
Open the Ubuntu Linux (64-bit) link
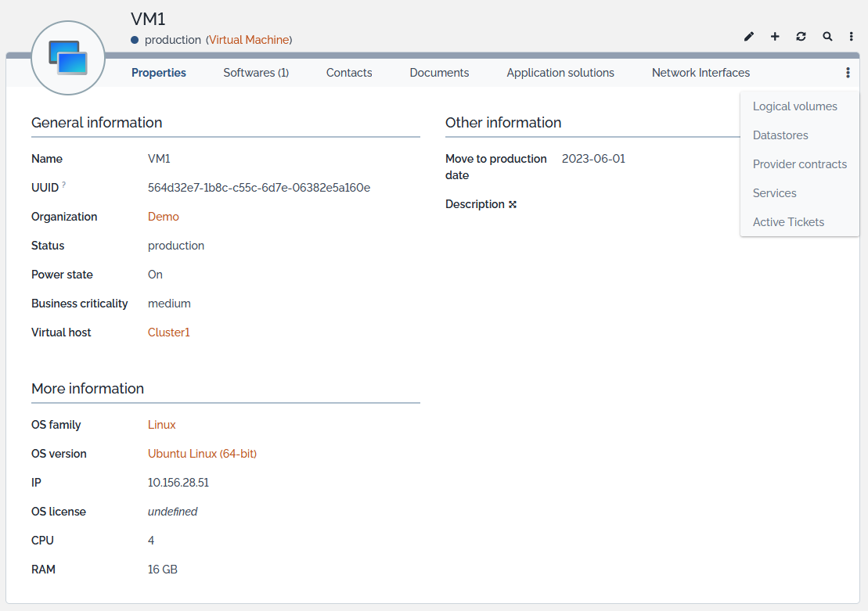click(202, 454)
